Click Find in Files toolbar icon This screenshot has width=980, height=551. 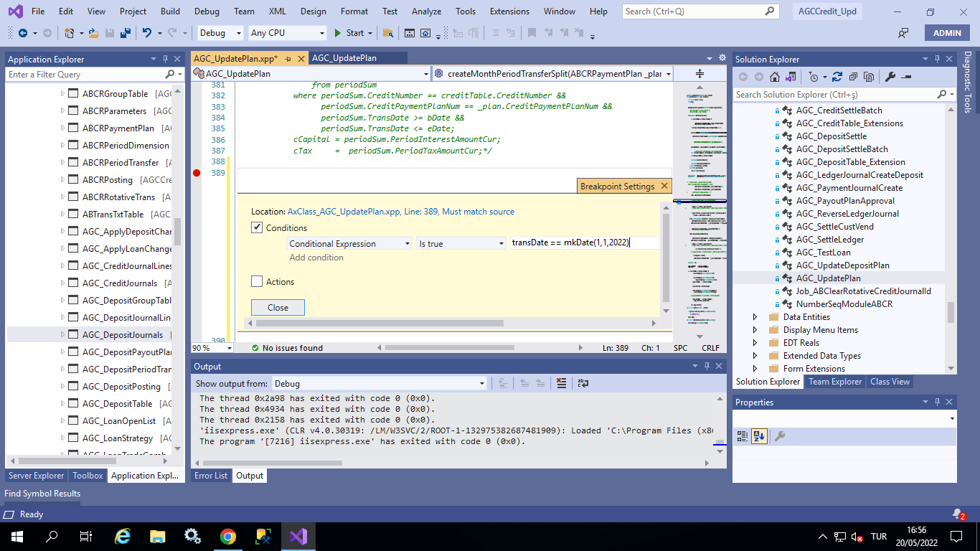coord(388,33)
